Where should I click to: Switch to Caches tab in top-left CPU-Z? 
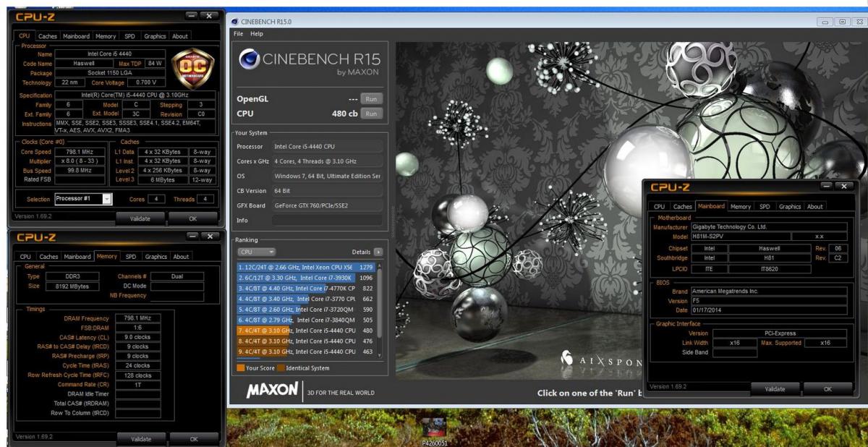coord(48,36)
